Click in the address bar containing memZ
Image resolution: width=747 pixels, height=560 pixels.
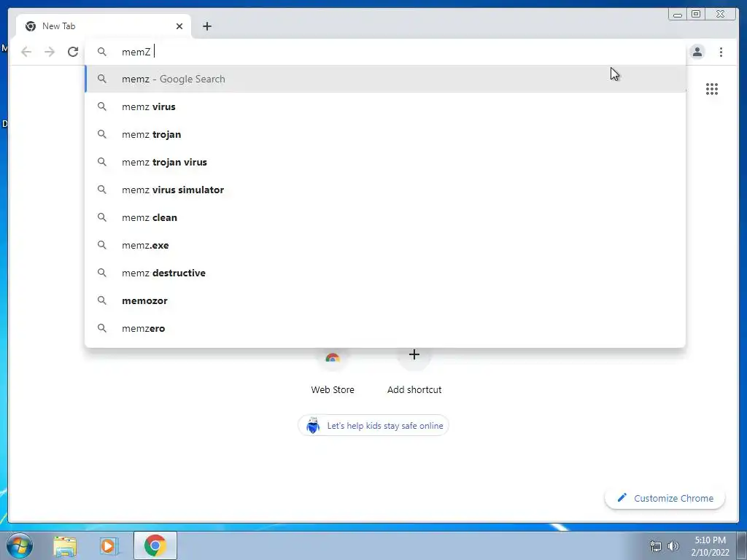tap(385, 52)
